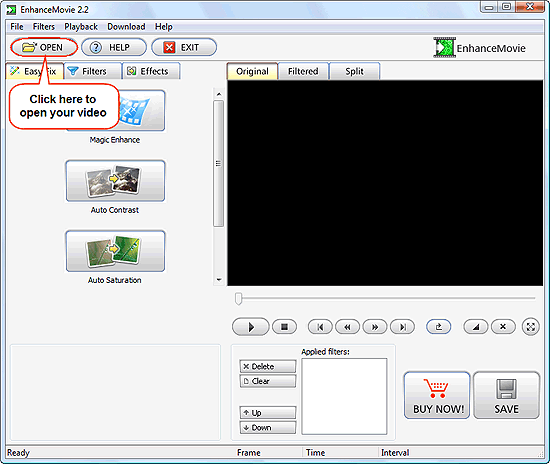Click Clear in applied filters panel
The image size is (550, 464).
(x=268, y=381)
